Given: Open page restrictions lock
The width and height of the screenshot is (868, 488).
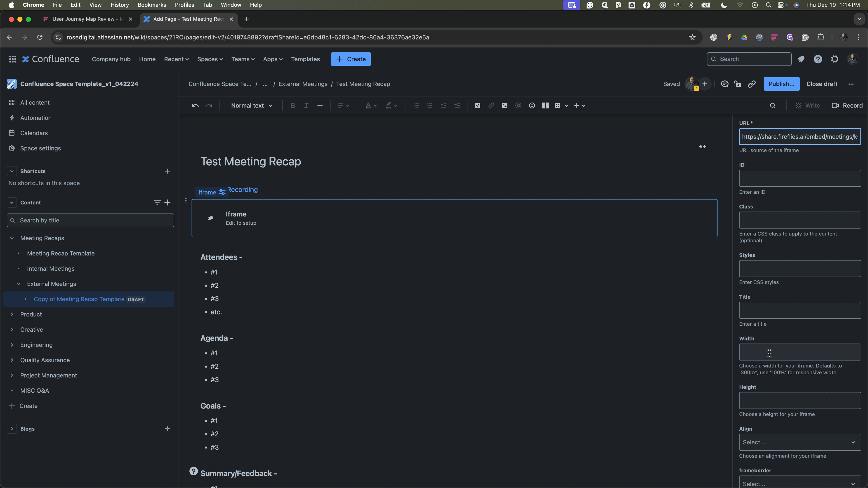Looking at the screenshot, I should coord(738,84).
